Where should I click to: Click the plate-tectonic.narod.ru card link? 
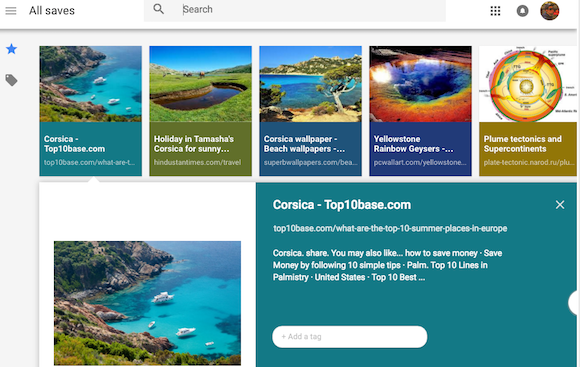(529, 162)
